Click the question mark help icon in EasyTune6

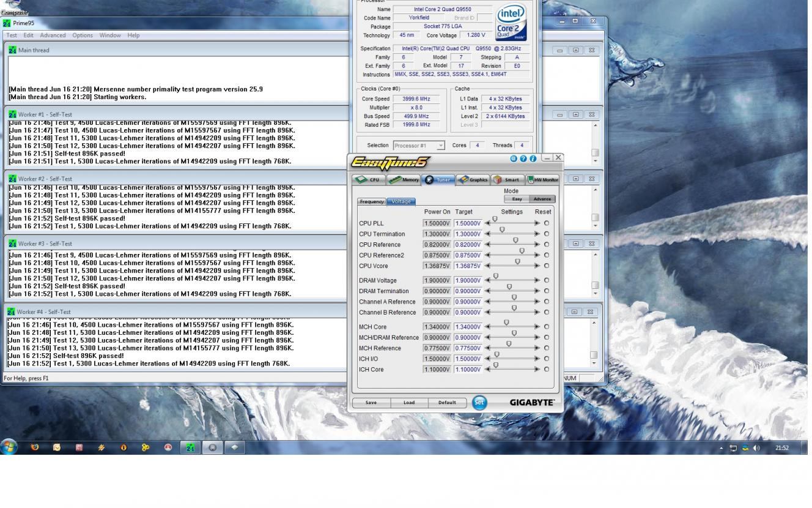[523, 159]
